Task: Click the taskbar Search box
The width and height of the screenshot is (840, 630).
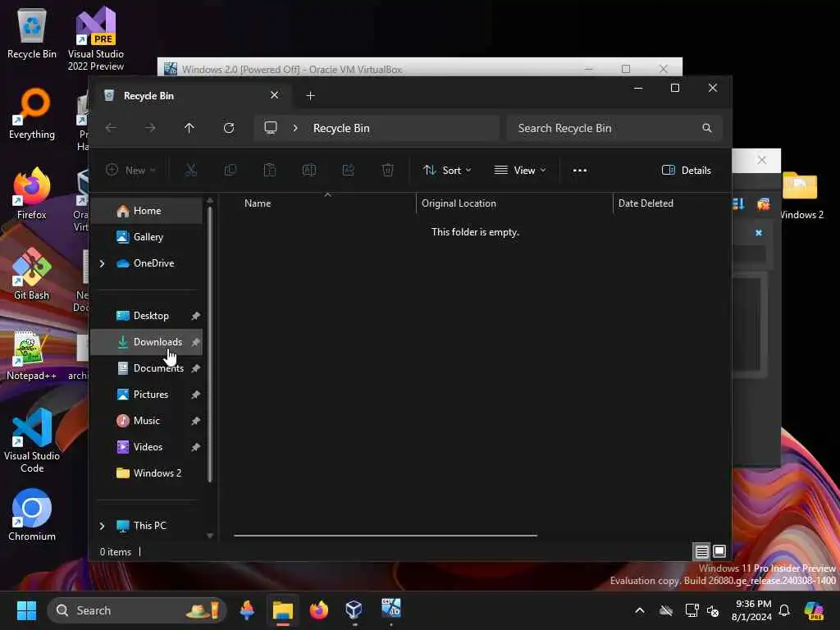Action: point(137,610)
